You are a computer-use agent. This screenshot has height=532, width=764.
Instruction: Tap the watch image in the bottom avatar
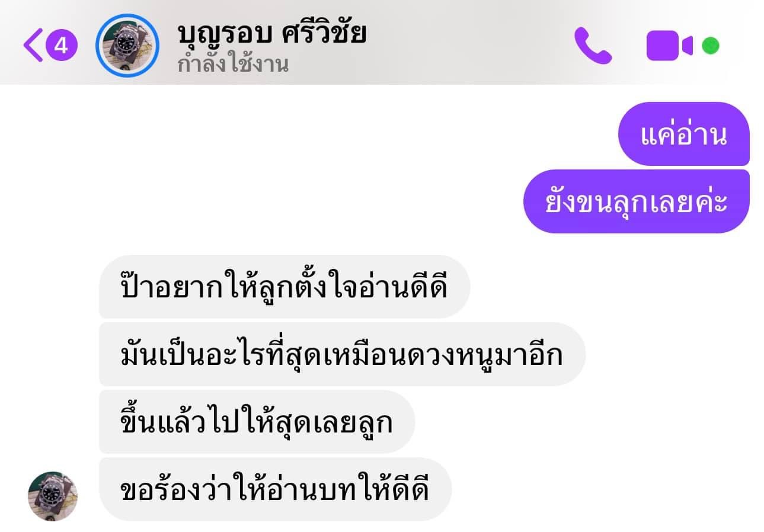point(53,496)
